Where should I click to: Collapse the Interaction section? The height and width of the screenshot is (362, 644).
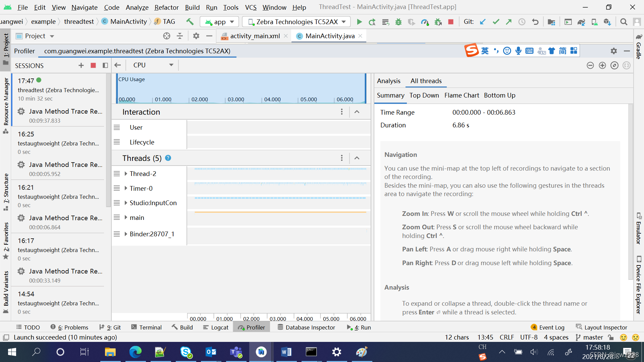[357, 112]
